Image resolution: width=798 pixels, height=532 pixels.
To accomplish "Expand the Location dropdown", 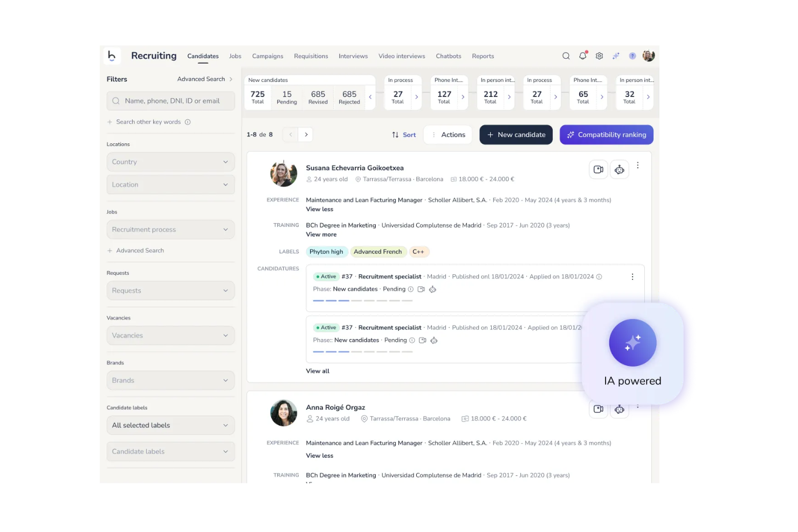I will 171,184.
